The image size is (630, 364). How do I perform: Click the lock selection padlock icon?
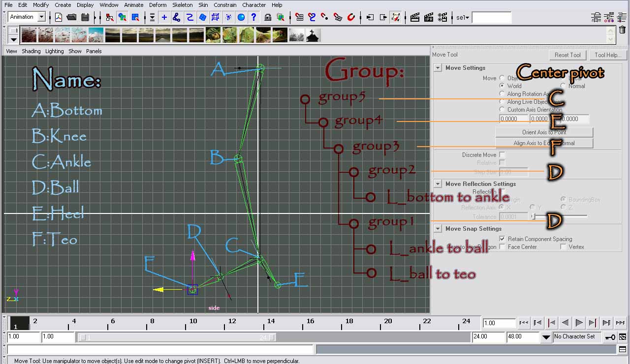268,17
